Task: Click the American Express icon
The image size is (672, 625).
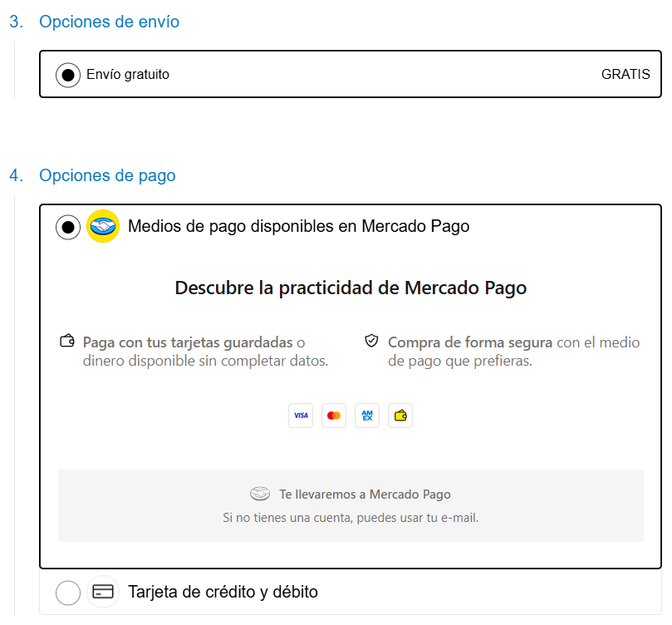Action: (x=367, y=416)
